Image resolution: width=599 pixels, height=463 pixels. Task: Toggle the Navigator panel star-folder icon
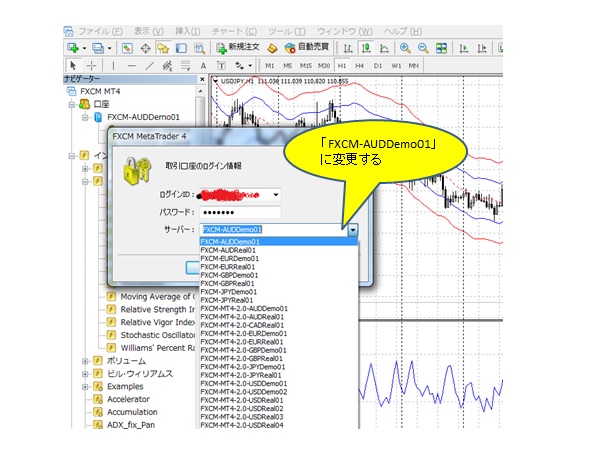pos(163,48)
